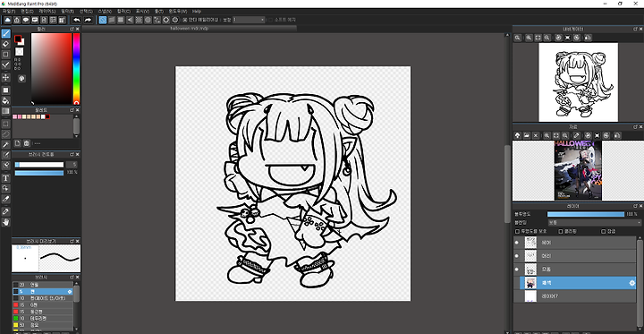Open the 레이어 menu

pyautogui.click(x=47, y=11)
